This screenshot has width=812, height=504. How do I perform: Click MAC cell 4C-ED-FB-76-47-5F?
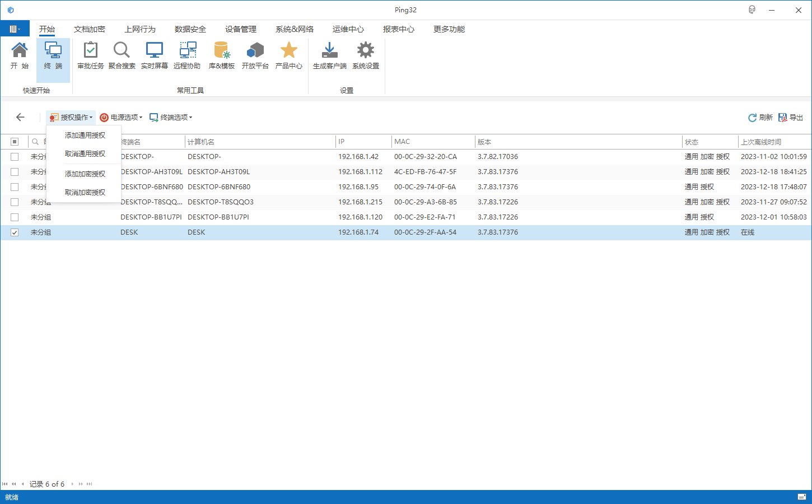coord(425,172)
